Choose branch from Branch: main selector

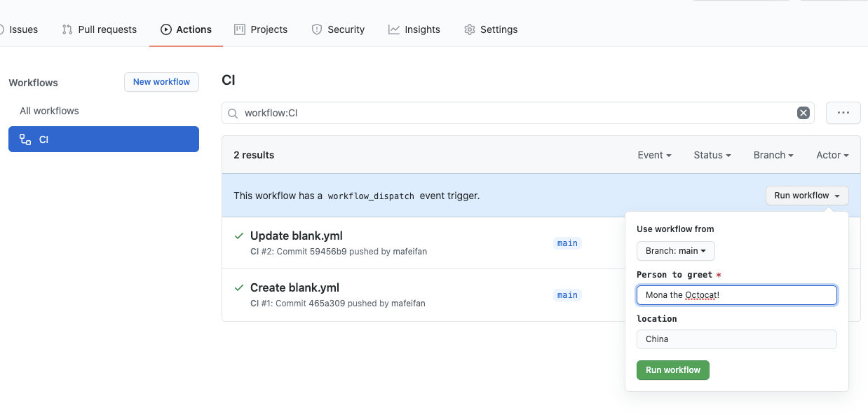pyautogui.click(x=675, y=251)
